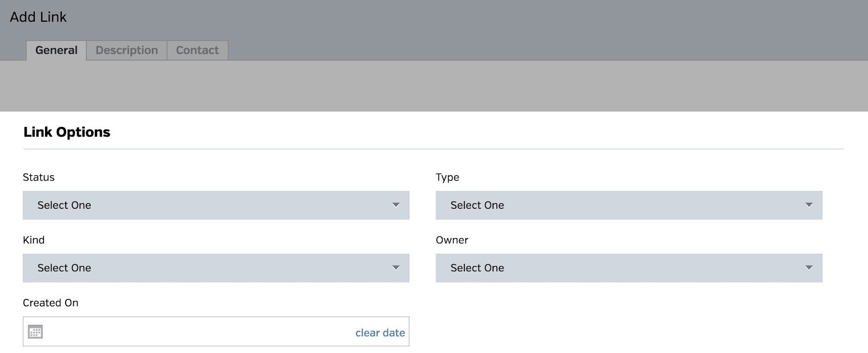Switch to the Description tab
This screenshot has height=353, width=868.
(x=127, y=50)
